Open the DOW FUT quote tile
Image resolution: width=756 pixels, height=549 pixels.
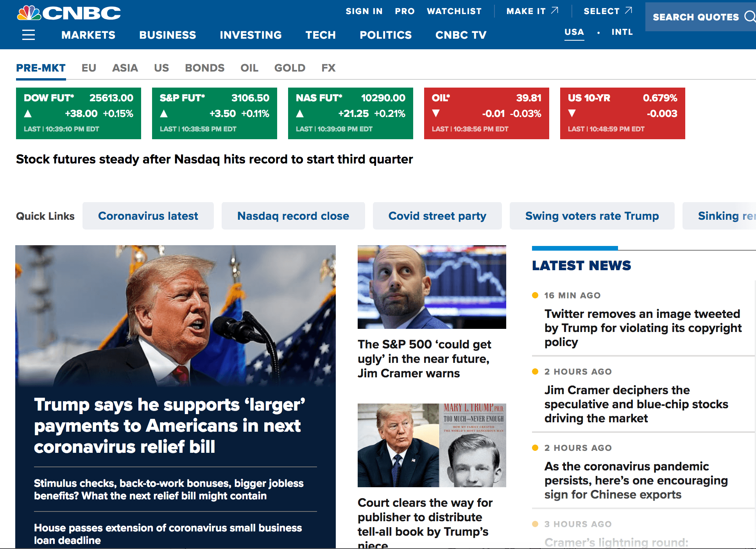pyautogui.click(x=79, y=113)
